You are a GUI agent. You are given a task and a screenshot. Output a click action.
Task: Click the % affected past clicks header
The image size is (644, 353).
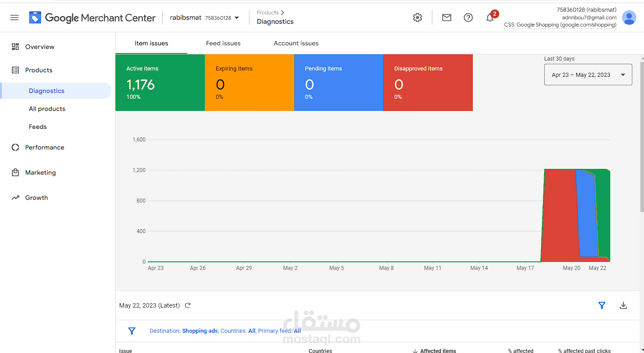(584, 351)
